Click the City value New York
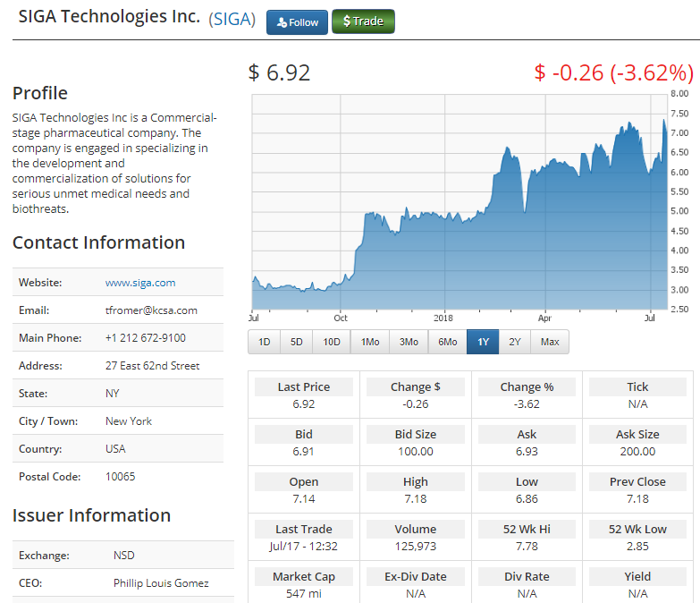 [129, 421]
